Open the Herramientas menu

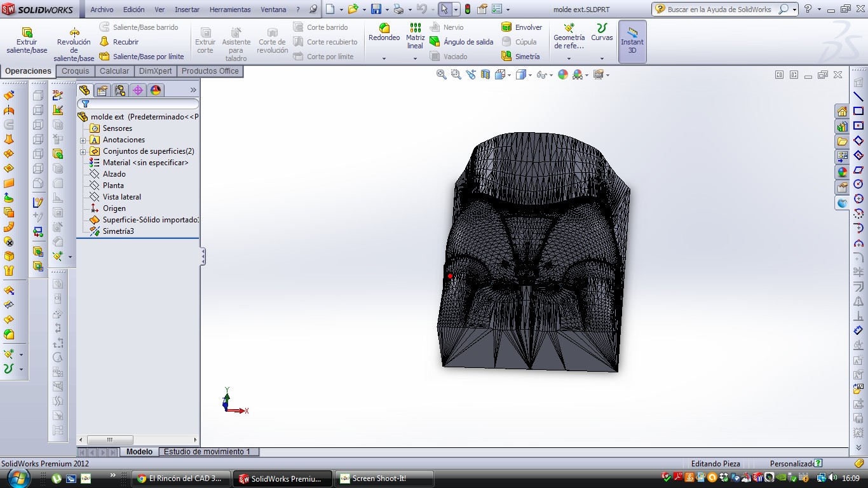coord(230,10)
